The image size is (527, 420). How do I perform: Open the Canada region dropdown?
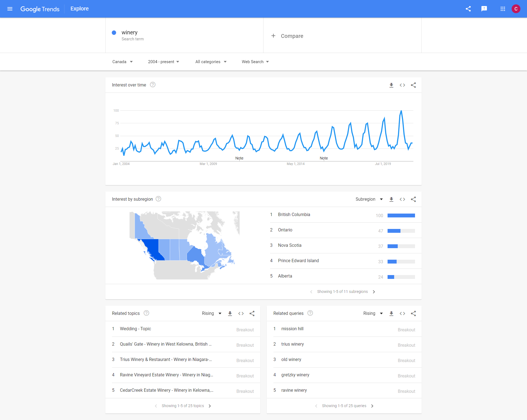pos(122,62)
